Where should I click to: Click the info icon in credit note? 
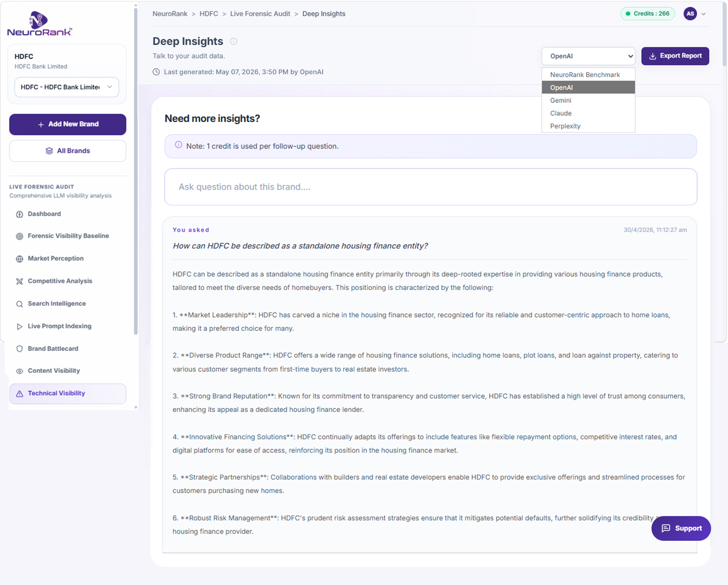178,145
